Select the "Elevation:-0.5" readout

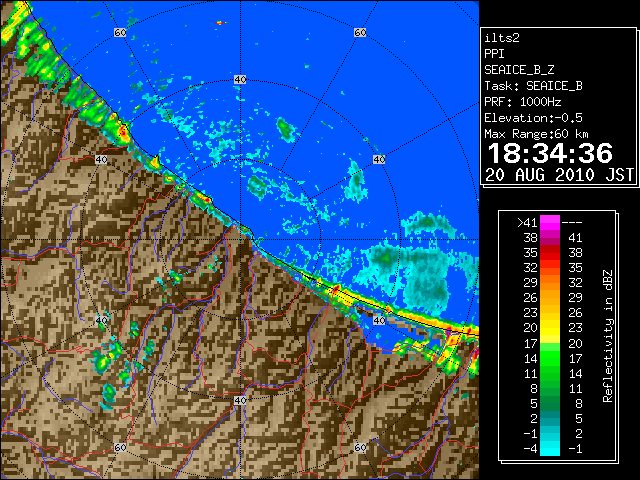pyautogui.click(x=533, y=118)
